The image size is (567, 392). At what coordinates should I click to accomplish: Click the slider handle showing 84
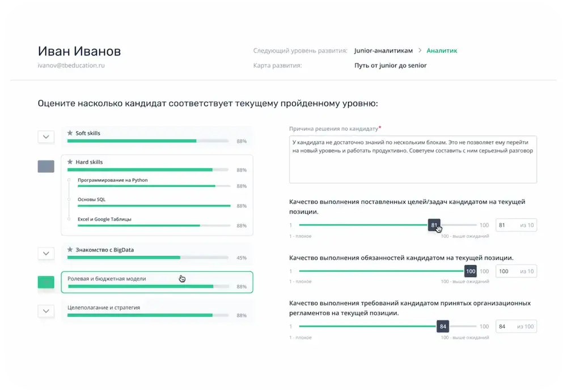click(x=443, y=327)
